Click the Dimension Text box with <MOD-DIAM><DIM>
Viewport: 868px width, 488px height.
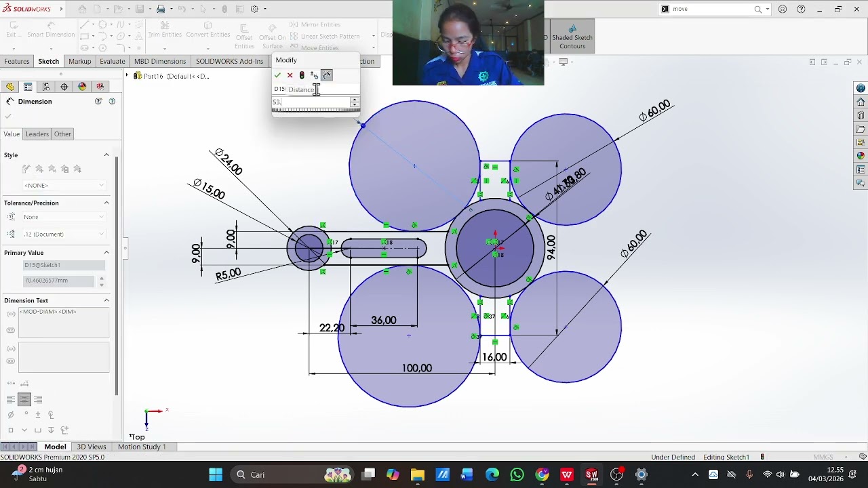[64, 323]
